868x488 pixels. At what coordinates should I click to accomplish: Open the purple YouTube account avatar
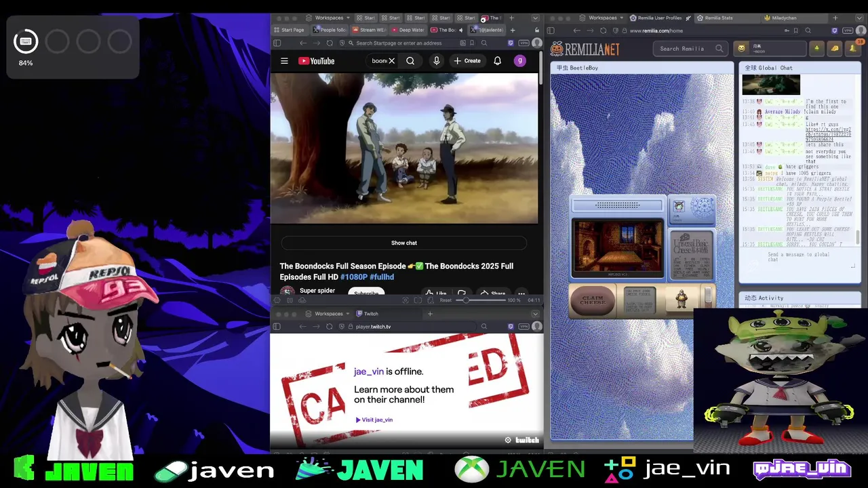(x=520, y=61)
